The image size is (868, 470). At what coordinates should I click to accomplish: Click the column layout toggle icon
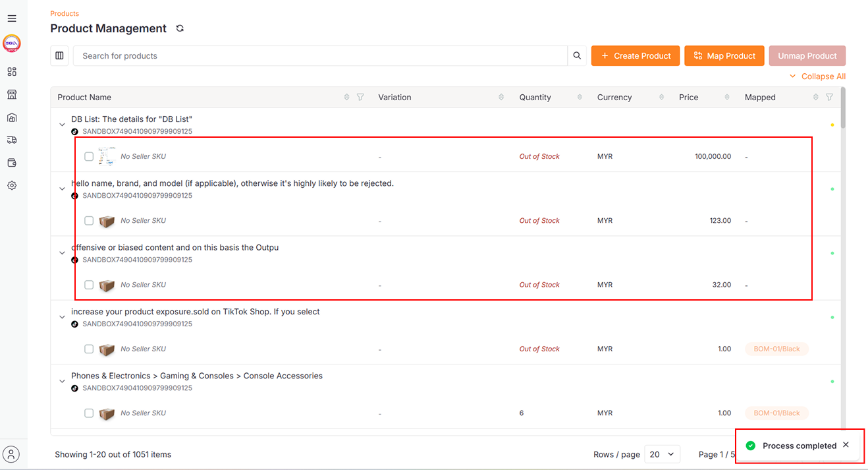click(x=60, y=56)
